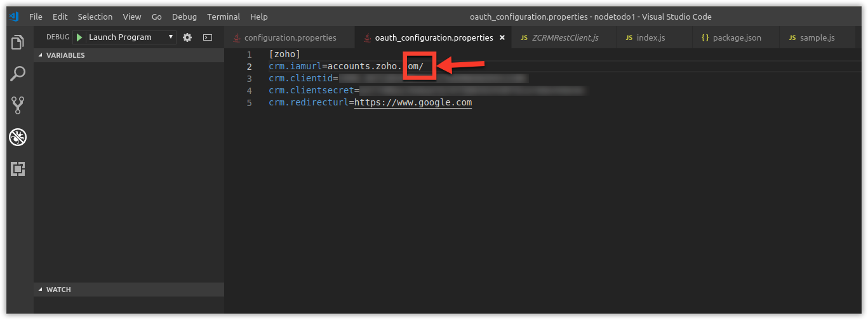Click line number 3 in gutter
The width and height of the screenshot is (868, 320).
point(250,78)
